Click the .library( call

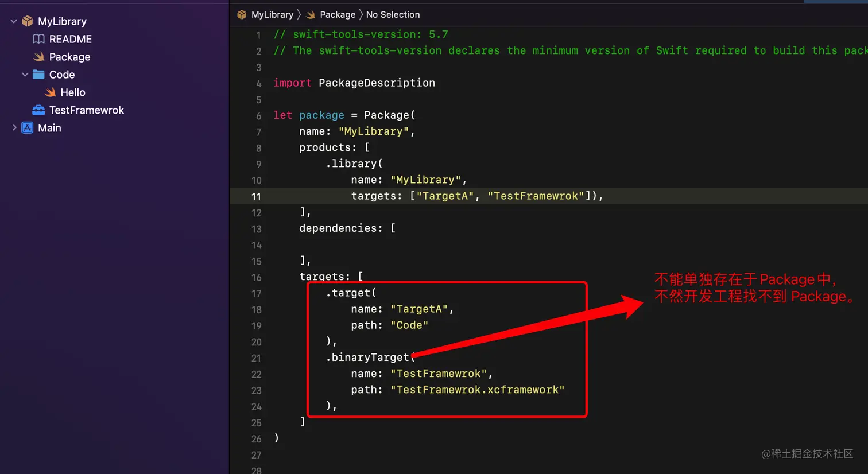[x=354, y=164]
